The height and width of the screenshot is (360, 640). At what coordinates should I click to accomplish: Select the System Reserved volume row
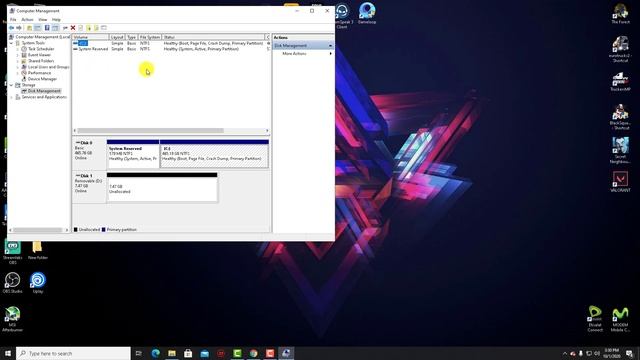tap(171, 49)
